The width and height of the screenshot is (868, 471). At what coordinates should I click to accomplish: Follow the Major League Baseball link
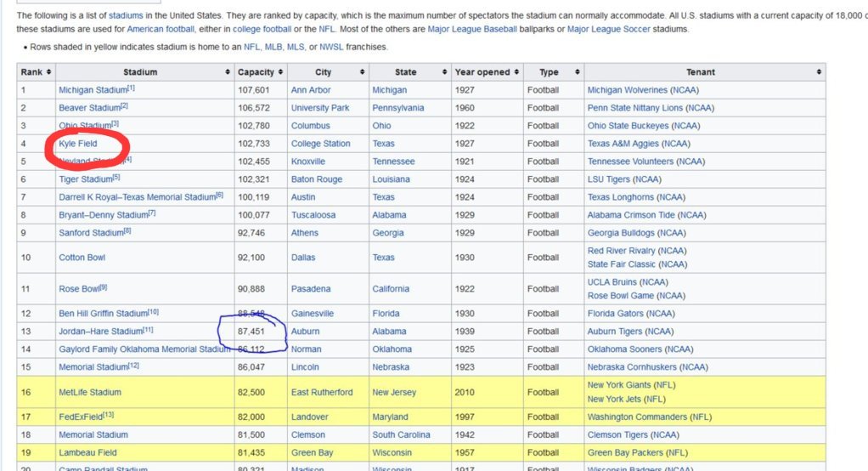[x=472, y=29]
